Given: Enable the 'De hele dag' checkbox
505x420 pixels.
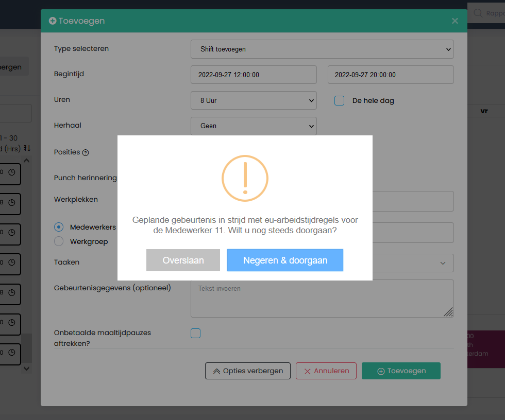Looking at the screenshot, I should [x=339, y=101].
